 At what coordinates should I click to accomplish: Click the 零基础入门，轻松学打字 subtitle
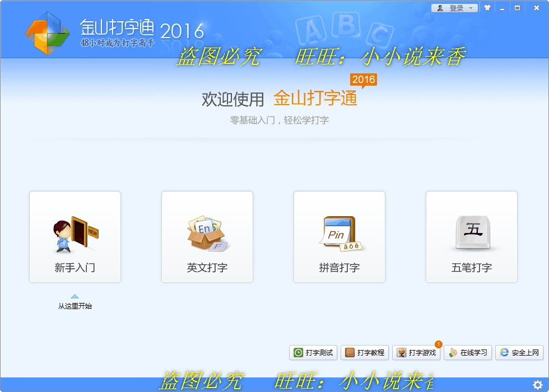[280, 120]
